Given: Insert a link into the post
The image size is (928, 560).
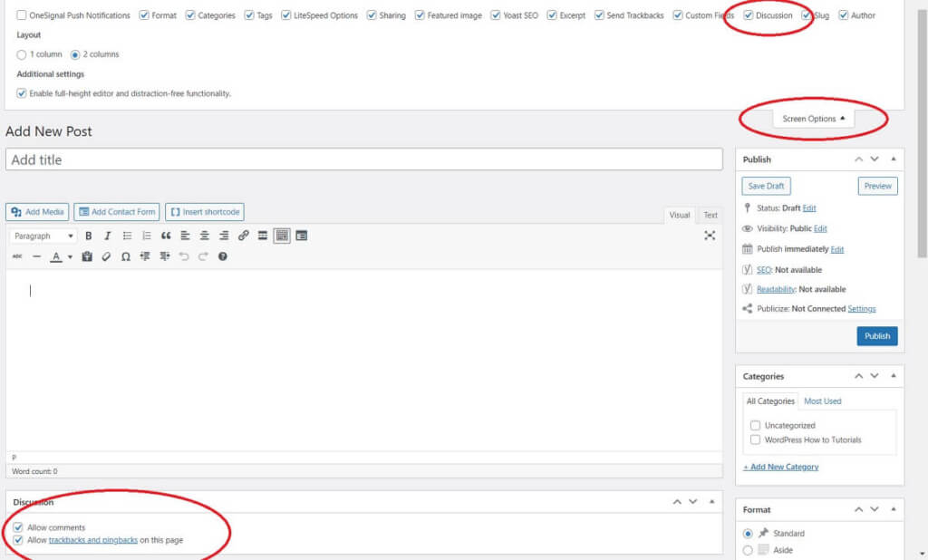Looking at the screenshot, I should pyautogui.click(x=243, y=236).
